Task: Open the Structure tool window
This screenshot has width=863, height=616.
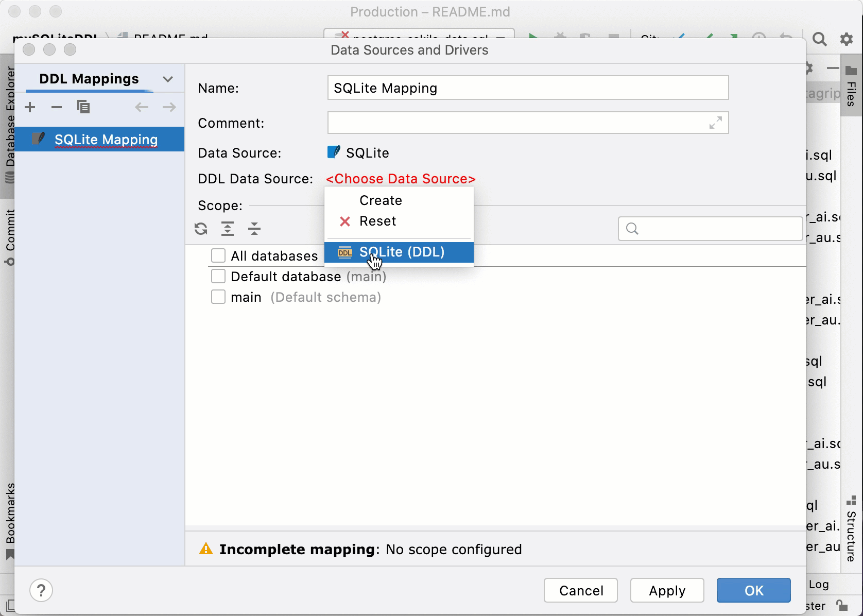Action: [851, 529]
